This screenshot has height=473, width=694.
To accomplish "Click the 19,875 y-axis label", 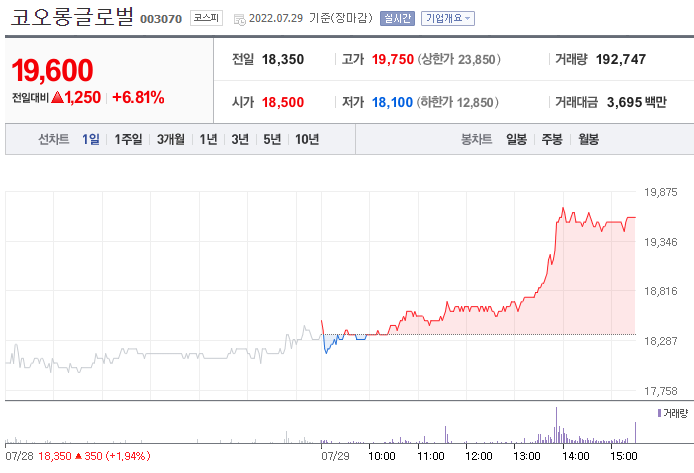I will tap(660, 192).
